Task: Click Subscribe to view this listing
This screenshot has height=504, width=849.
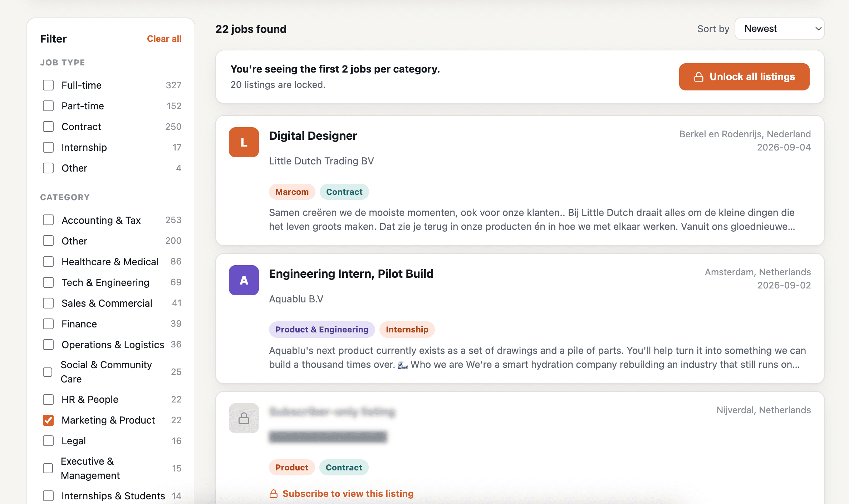Action: (348, 494)
